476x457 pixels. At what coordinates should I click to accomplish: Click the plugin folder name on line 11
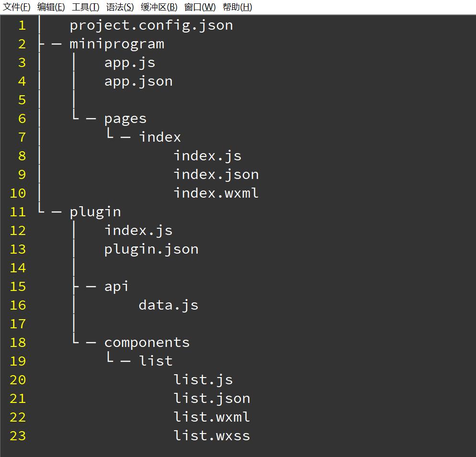click(x=95, y=212)
